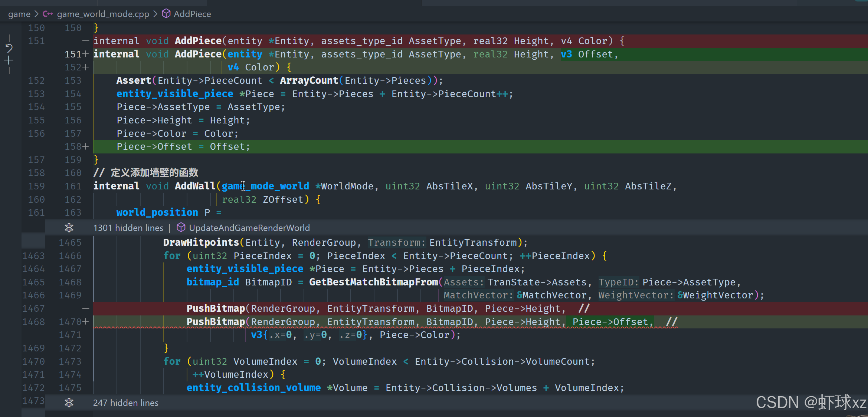This screenshot has width=868, height=417.
Task: Select AddPiece symbol in breadcrumb
Action: [192, 14]
